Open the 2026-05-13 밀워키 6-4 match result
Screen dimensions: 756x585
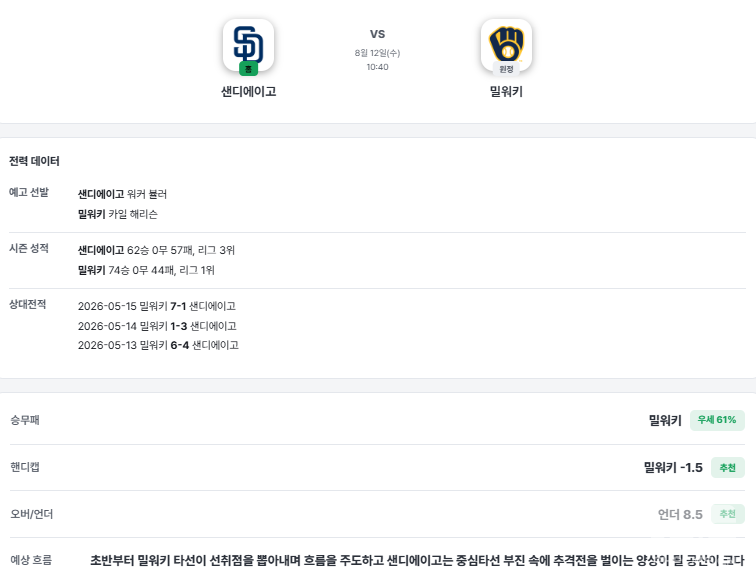tap(158, 345)
